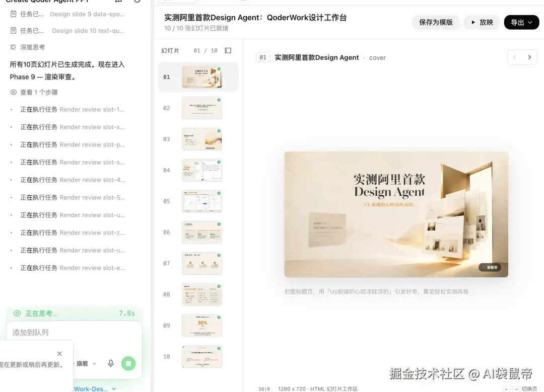The height and width of the screenshot is (392, 544).
Task: Click the 01 slide number badge
Action: point(263,57)
